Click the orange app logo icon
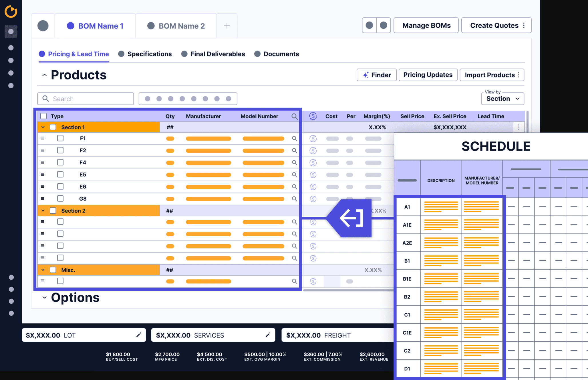The image size is (588, 380). coord(11,11)
